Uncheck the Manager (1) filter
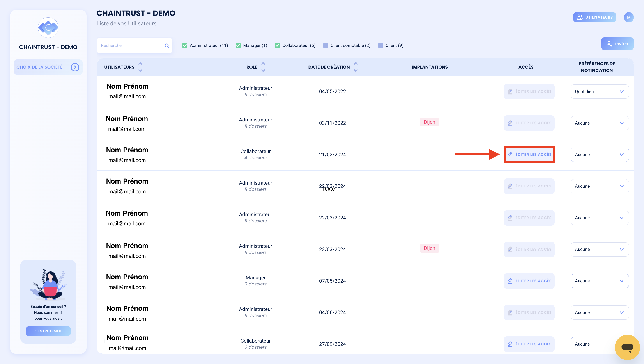Viewport: 644px width, 364px height. pos(238,46)
